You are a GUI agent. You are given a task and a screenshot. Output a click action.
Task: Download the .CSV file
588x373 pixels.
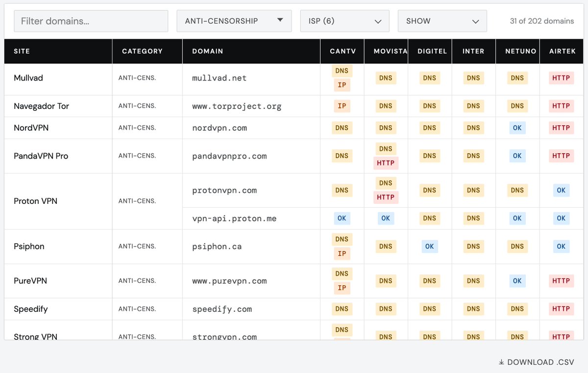[536, 362]
